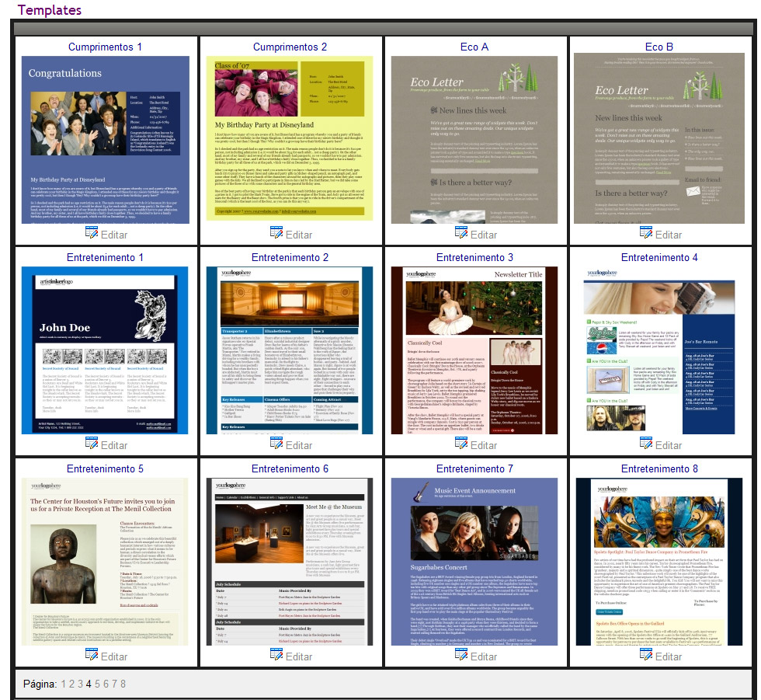Go to page 5 of templates

(97, 684)
